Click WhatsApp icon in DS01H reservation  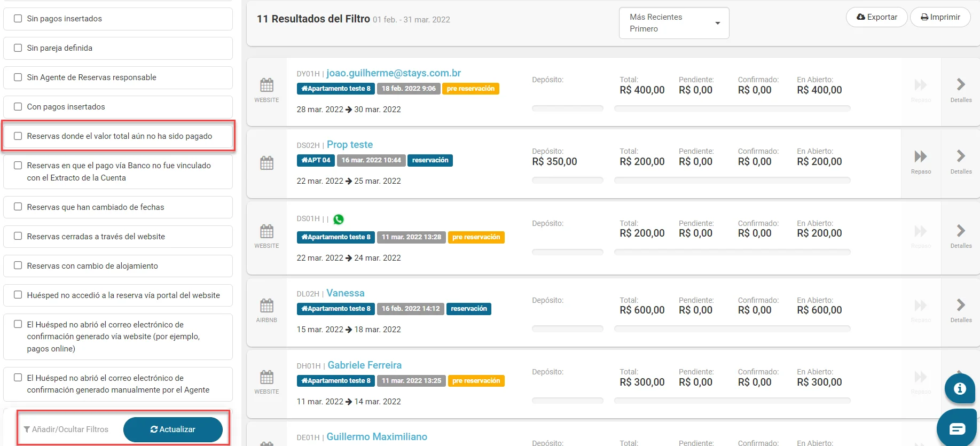[x=339, y=220]
